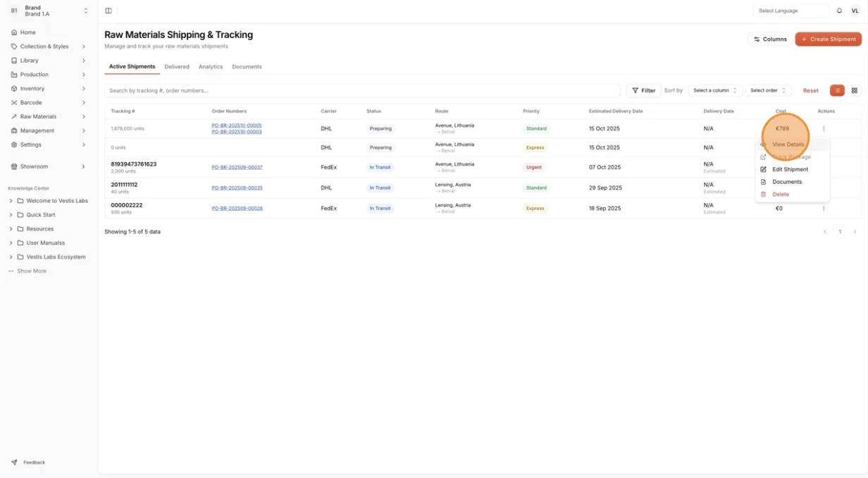Open order link PO-BR-202509-00037

[237, 167]
